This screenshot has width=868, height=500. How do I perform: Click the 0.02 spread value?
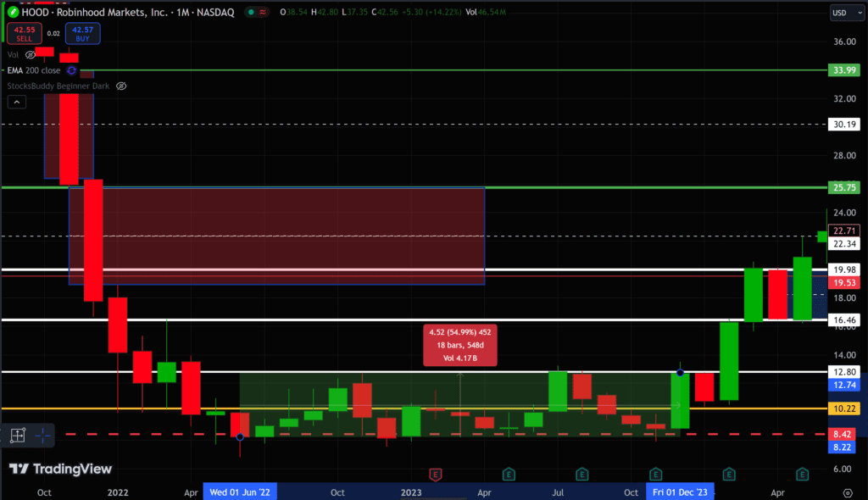point(53,34)
